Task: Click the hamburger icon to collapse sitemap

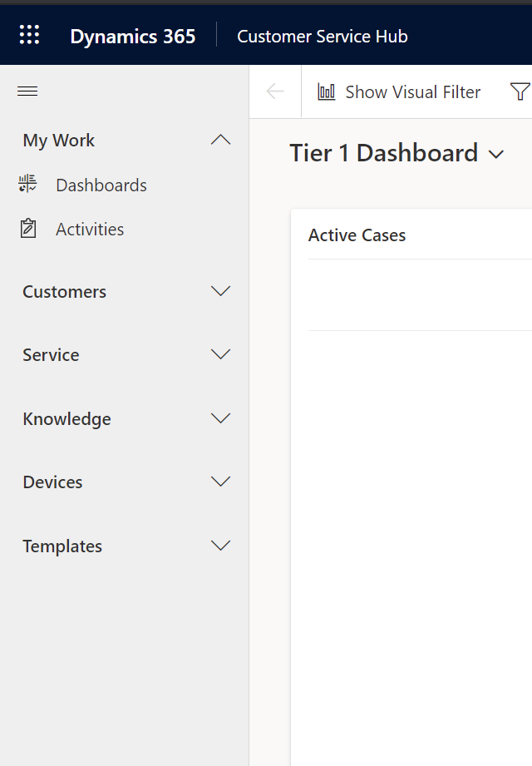Action: 27,91
